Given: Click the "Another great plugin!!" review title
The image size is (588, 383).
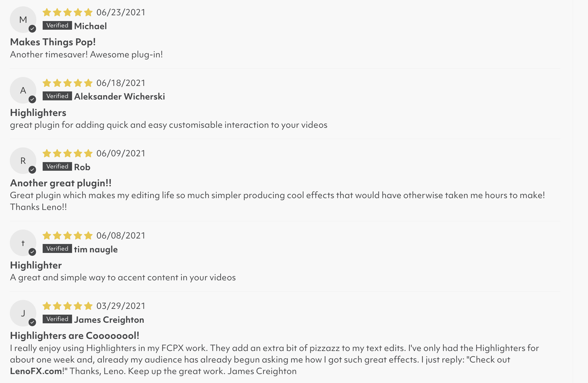Looking at the screenshot, I should 61,183.
